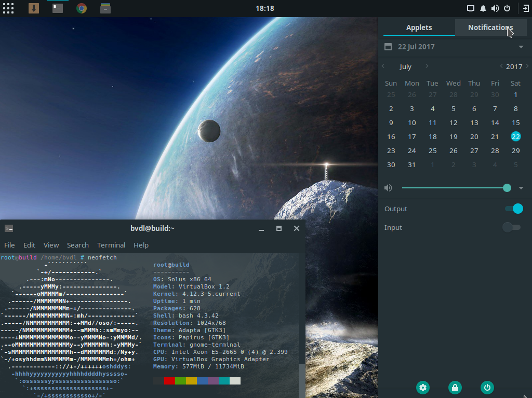This screenshot has height=398, width=532.
Task: Open the Terminal menu in the menu bar
Action: pyautogui.click(x=111, y=245)
